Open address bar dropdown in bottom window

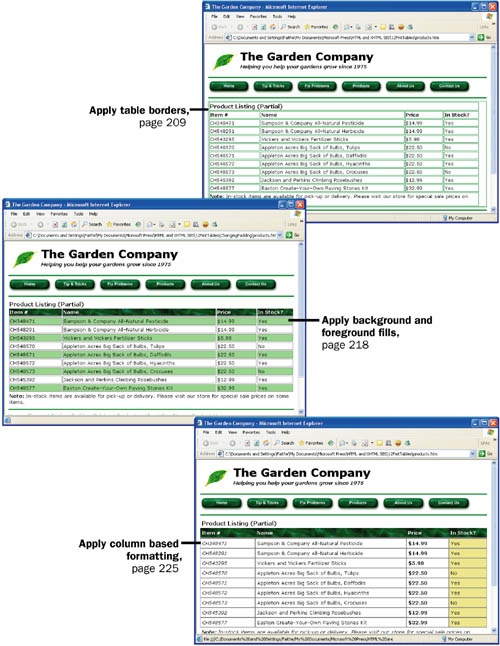point(473,454)
